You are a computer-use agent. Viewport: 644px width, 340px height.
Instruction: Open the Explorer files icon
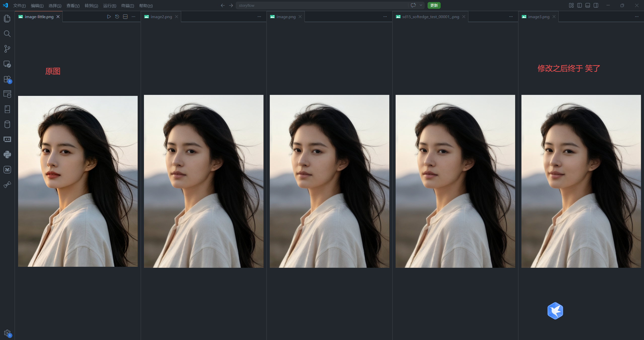click(x=7, y=19)
